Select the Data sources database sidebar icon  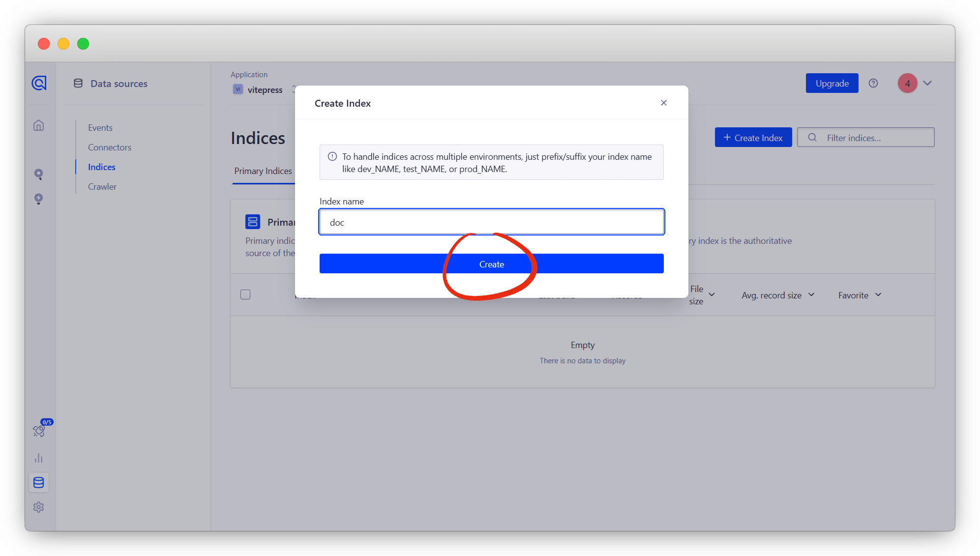click(x=39, y=483)
